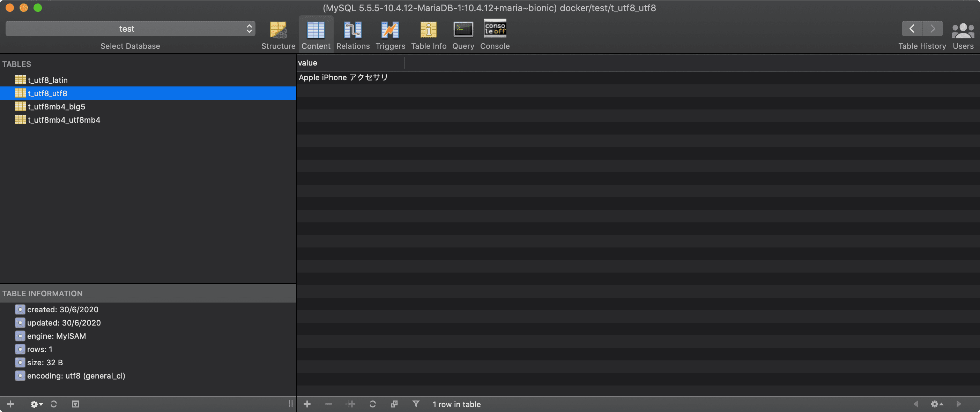Open the table actions gear menu
This screenshot has height=412, width=980.
click(x=35, y=404)
